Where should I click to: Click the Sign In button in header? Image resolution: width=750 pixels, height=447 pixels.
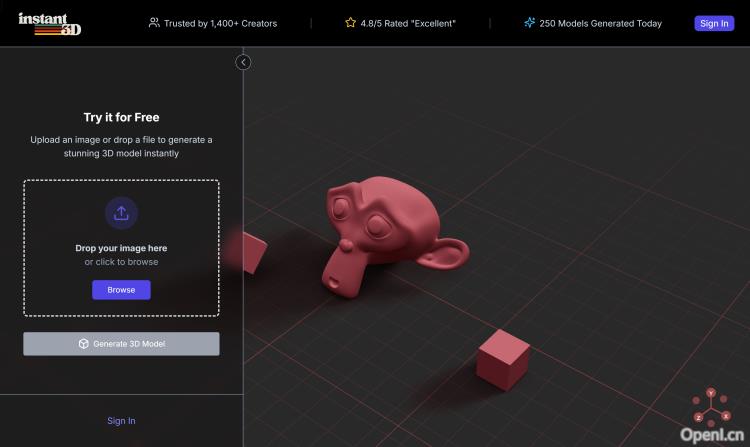713,23
